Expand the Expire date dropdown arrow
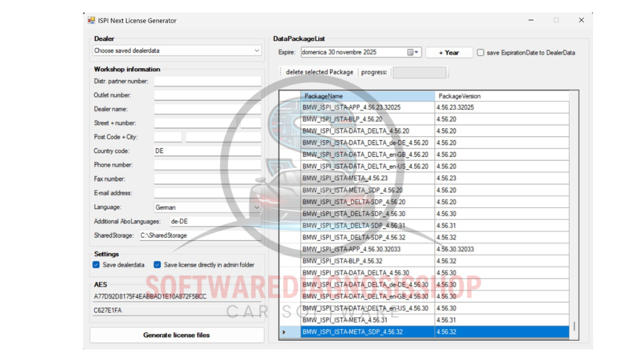 pos(417,52)
